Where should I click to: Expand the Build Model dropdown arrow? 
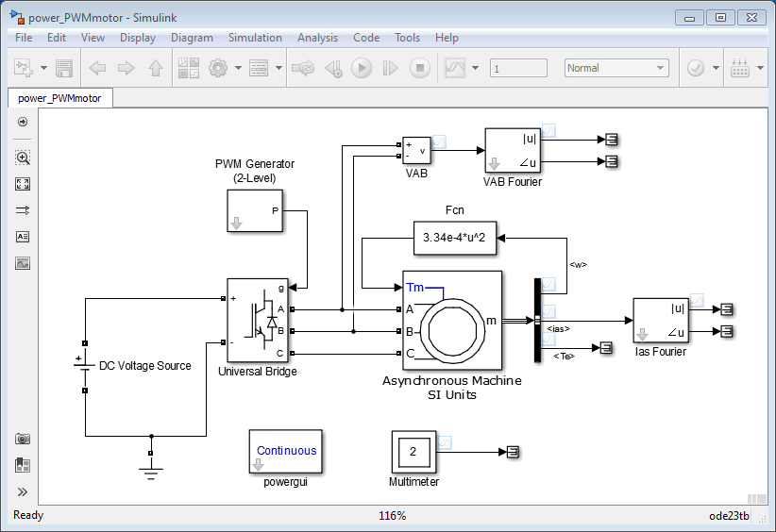coord(760,68)
